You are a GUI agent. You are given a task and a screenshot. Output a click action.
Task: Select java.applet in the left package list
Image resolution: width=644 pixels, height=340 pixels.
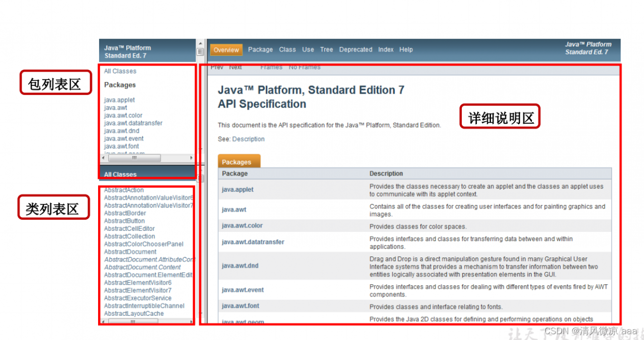[119, 100]
